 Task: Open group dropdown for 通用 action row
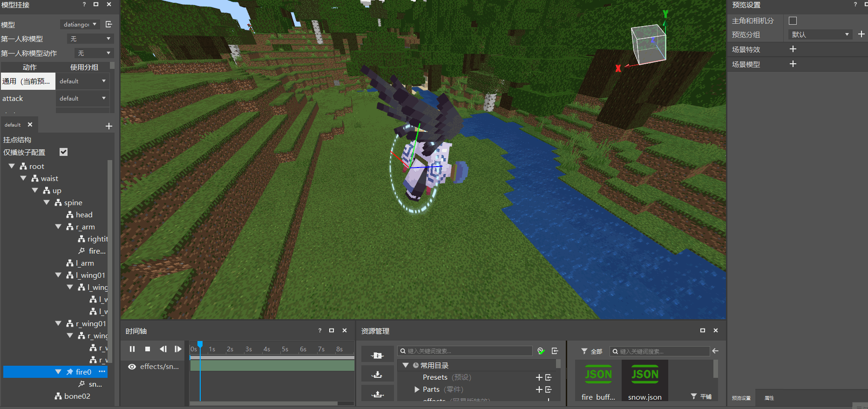click(x=83, y=81)
